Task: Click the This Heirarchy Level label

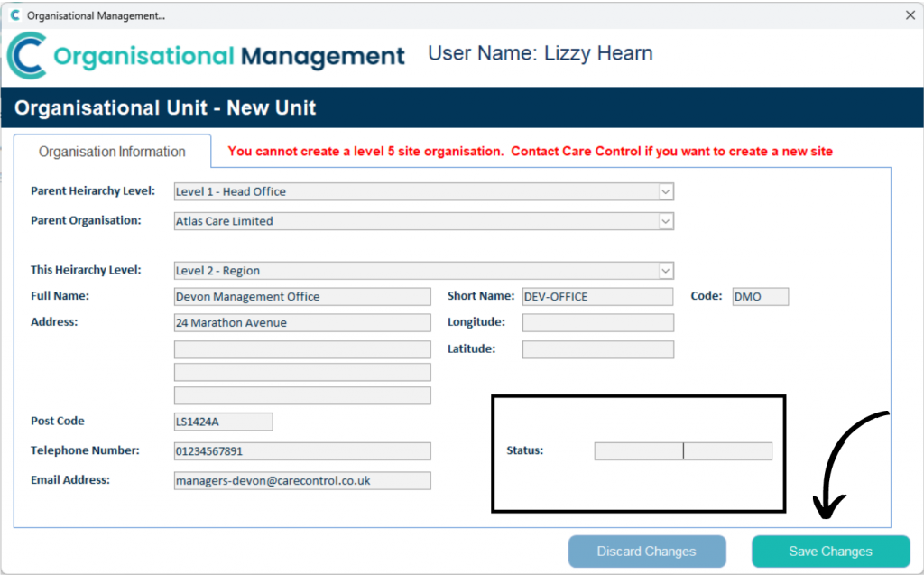Action: tap(86, 270)
